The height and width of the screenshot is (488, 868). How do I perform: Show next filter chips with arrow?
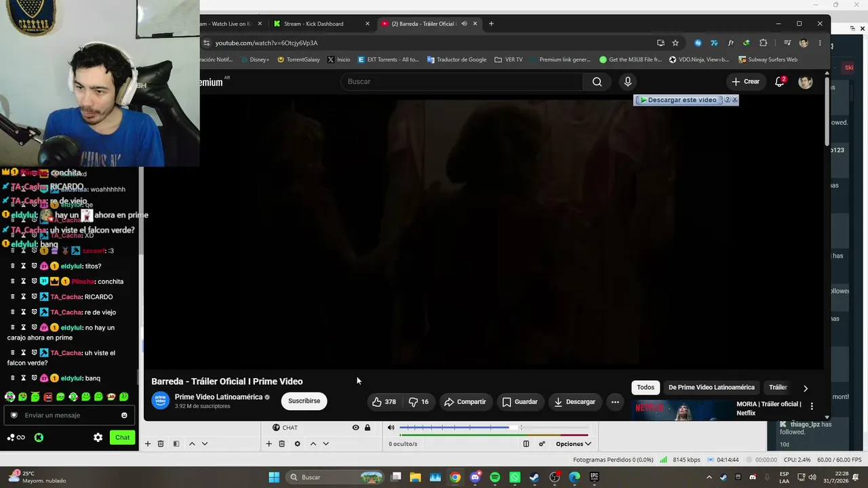[806, 388]
